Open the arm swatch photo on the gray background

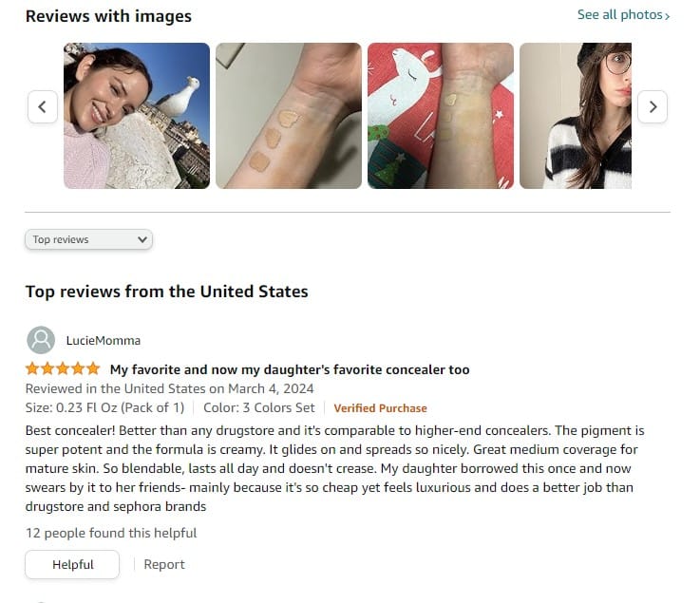click(289, 116)
